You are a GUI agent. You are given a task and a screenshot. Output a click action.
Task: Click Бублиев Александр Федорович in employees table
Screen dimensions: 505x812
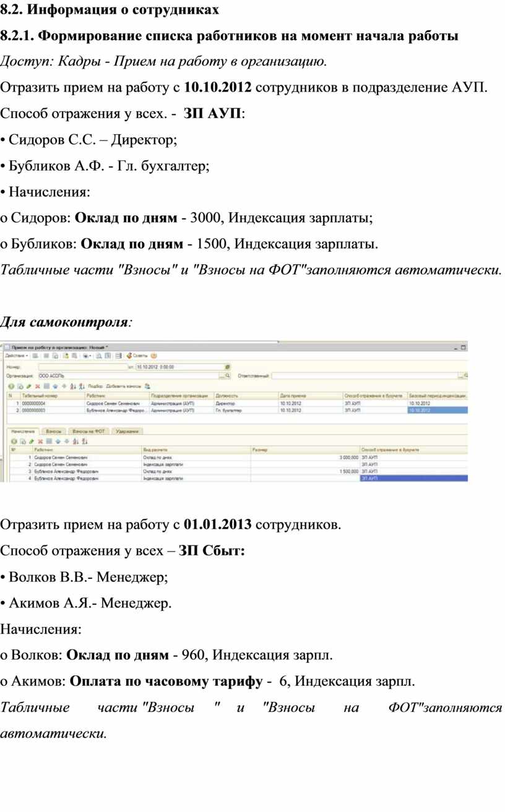[116, 409]
